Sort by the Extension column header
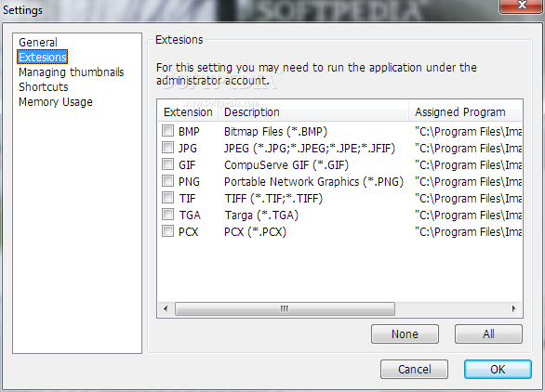This screenshot has height=392, width=545. coord(188,112)
